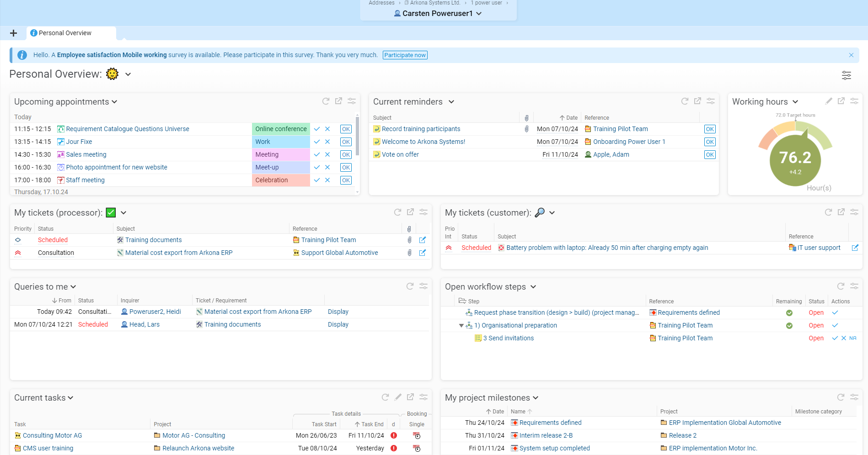Expand the Current reminders heading dropdown
The image size is (868, 455).
[451, 101]
